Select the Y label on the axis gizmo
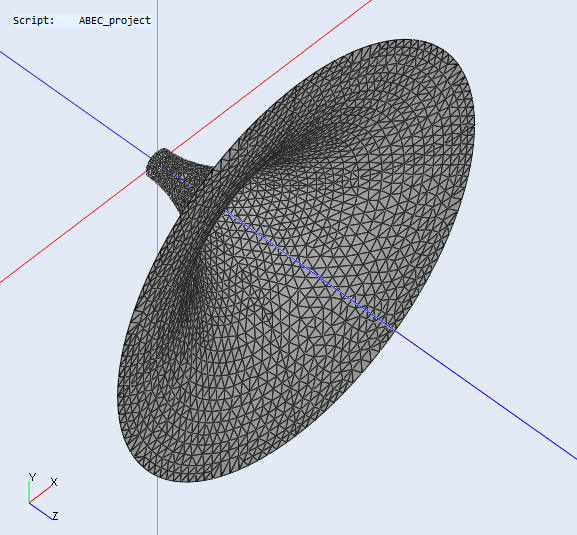This screenshot has width=577, height=535. click(x=32, y=477)
